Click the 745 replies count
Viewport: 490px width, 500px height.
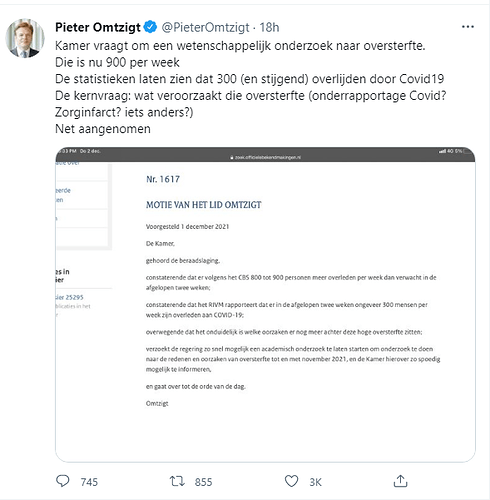[x=89, y=482]
